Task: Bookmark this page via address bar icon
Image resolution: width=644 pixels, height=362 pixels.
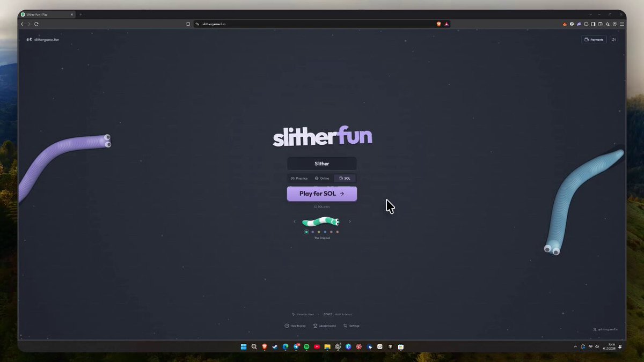Action: pyautogui.click(x=188, y=24)
